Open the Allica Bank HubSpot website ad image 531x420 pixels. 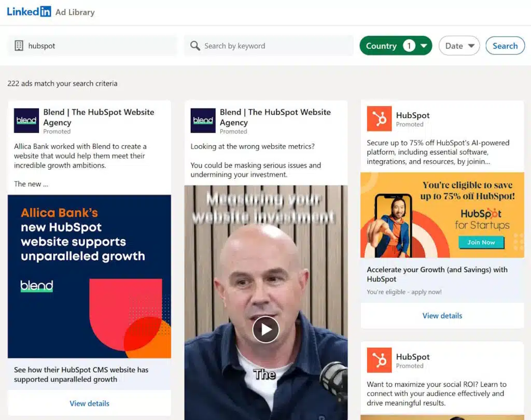pos(89,276)
